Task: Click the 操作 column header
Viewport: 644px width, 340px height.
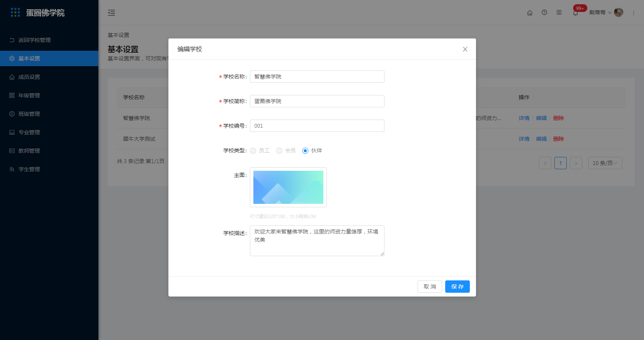Action: (524, 97)
